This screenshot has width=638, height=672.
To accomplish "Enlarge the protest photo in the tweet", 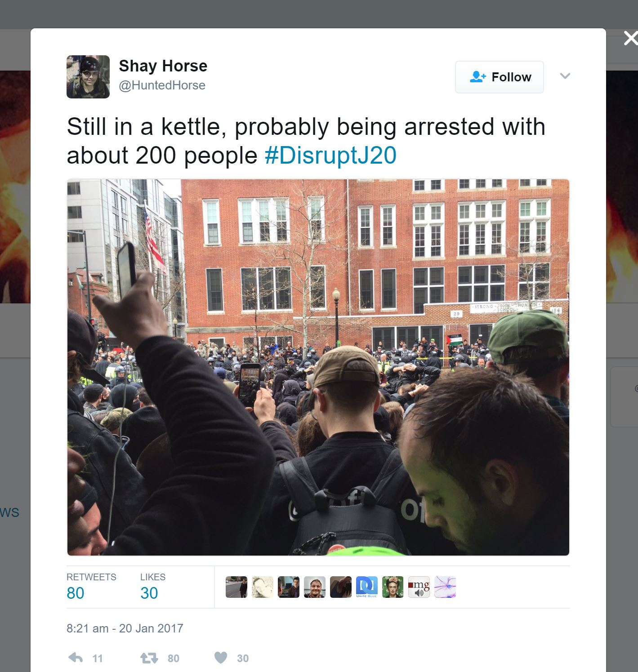I will coord(318,367).
